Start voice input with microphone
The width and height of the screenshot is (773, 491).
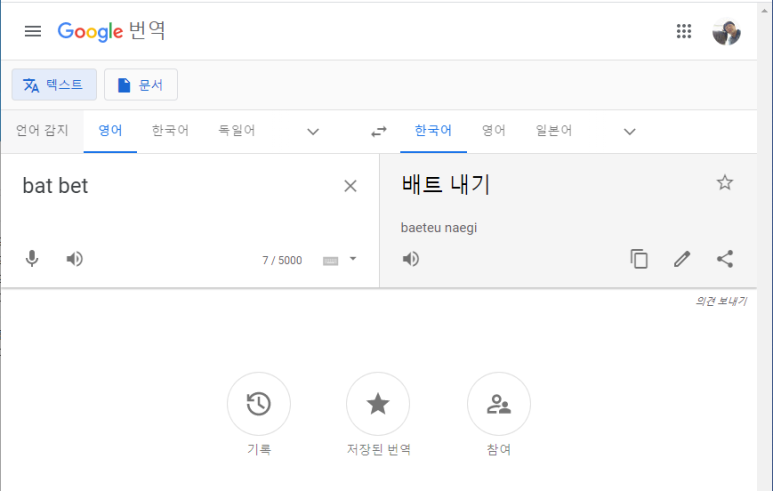pos(32,259)
